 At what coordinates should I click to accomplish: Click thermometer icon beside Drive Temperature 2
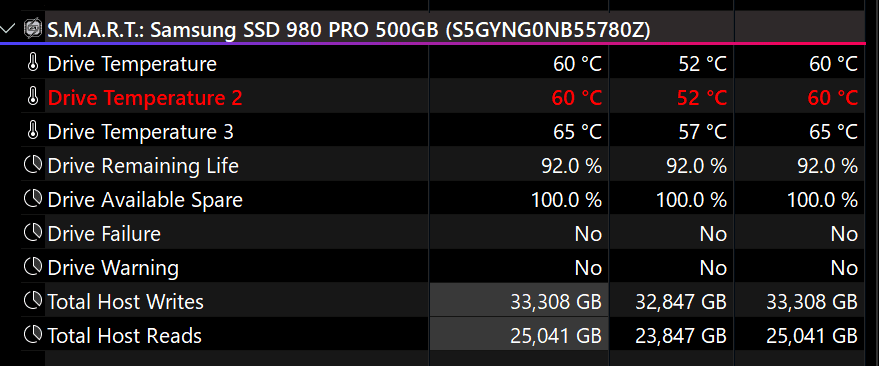[33, 98]
